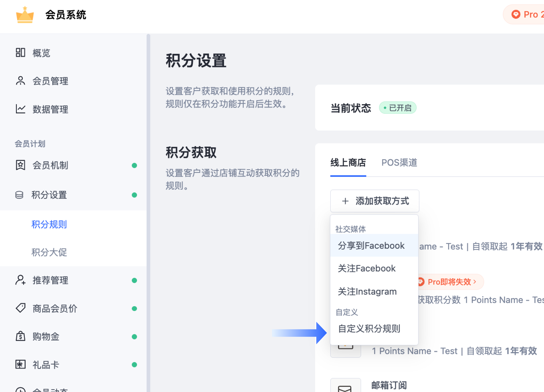
Task: Click the 积分设置 coins icon
Action: (x=19, y=195)
